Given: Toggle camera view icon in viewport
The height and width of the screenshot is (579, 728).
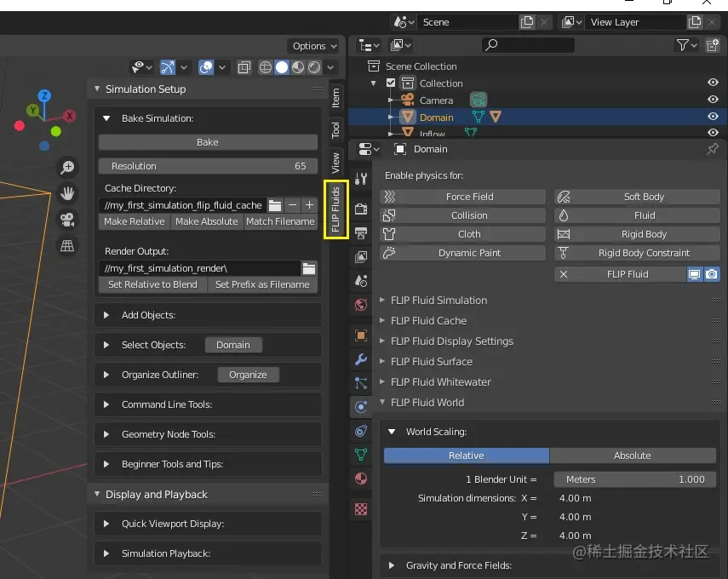Looking at the screenshot, I should coord(67,219).
